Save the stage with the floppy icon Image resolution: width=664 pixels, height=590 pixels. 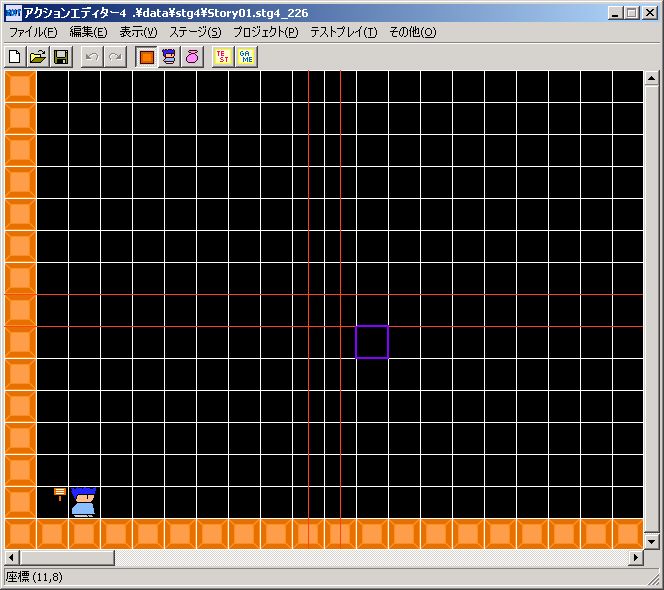pos(61,57)
